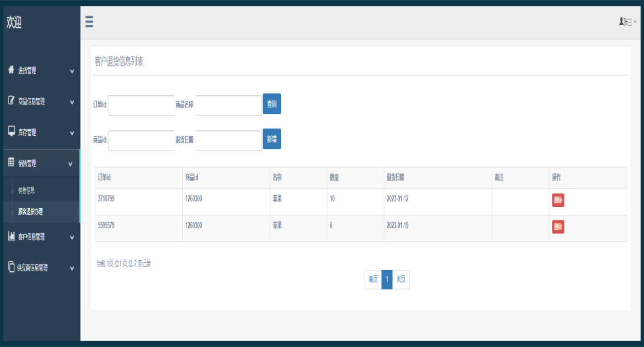This screenshot has height=347, width=644.
Task: Select the 销售信息 submenu item
Action: click(27, 190)
